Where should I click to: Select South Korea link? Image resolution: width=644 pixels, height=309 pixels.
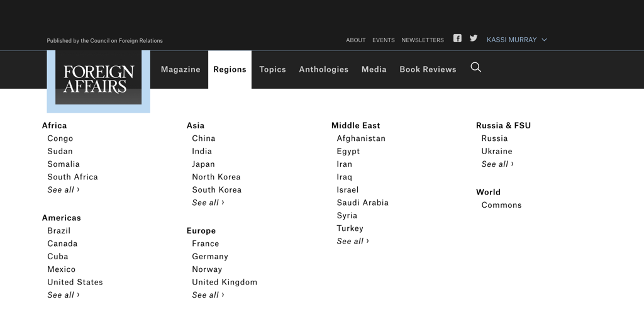[x=217, y=190]
